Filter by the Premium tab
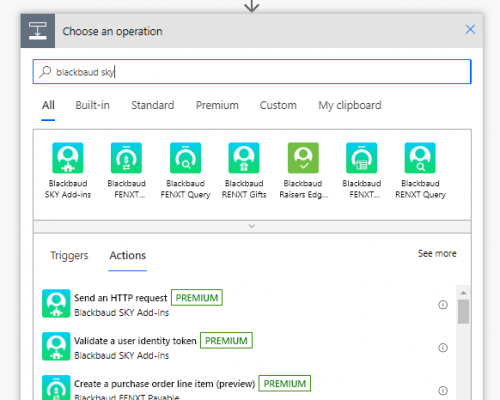 pos(217,105)
